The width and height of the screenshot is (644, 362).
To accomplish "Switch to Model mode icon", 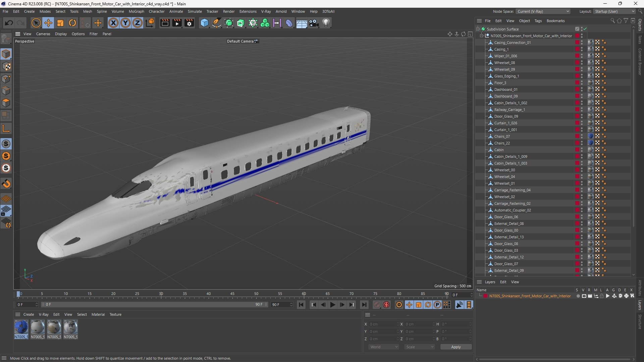I will point(6,54).
